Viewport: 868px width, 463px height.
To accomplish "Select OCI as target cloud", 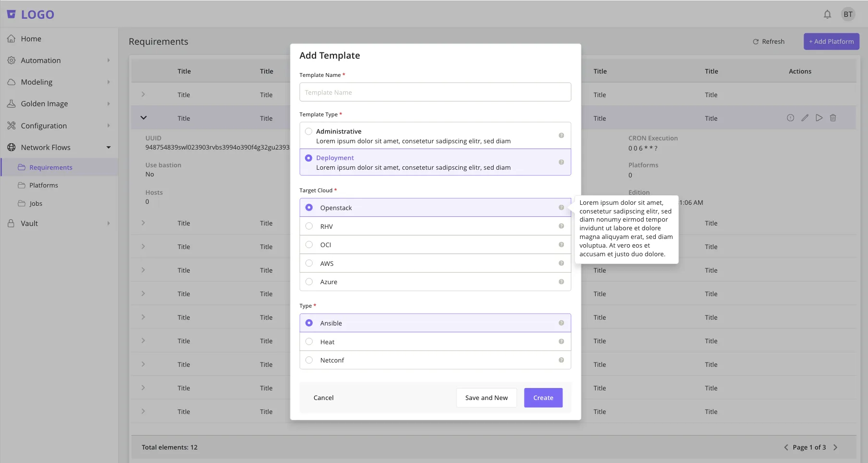I will pyautogui.click(x=309, y=245).
